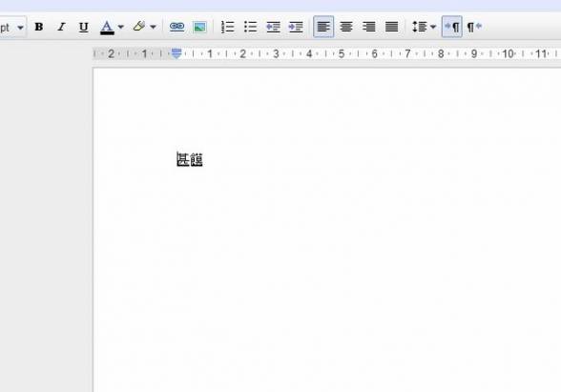Insert an image with the picture icon
The width and height of the screenshot is (561, 392).
(x=199, y=27)
